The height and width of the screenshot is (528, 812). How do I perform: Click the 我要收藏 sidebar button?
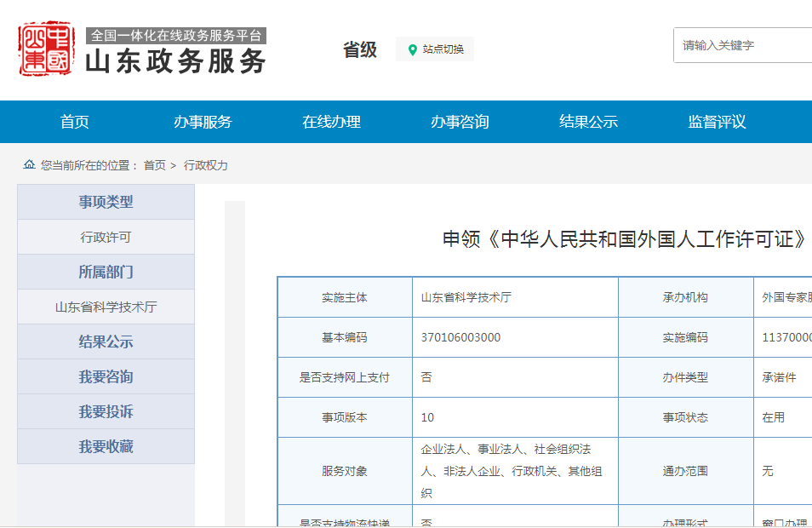[x=106, y=447]
